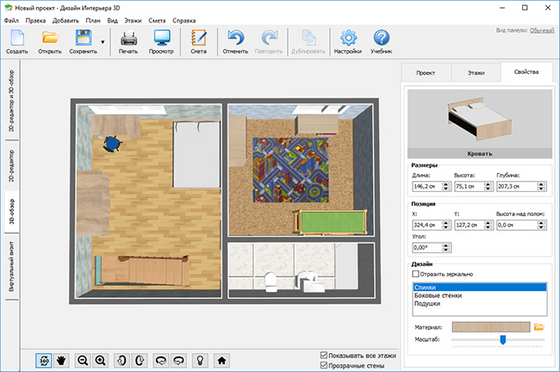
Task: Select the hand pan tool
Action: pyautogui.click(x=61, y=361)
